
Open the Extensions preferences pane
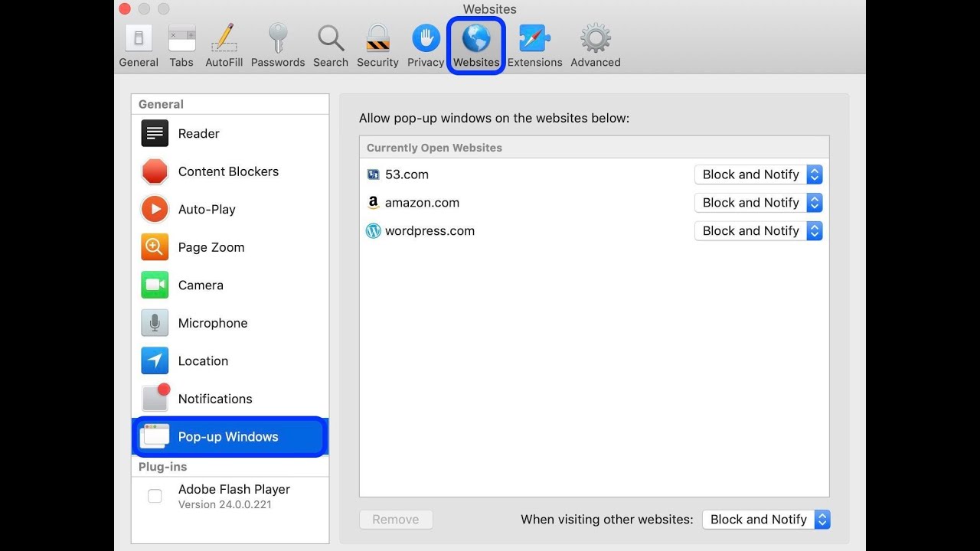pos(534,44)
